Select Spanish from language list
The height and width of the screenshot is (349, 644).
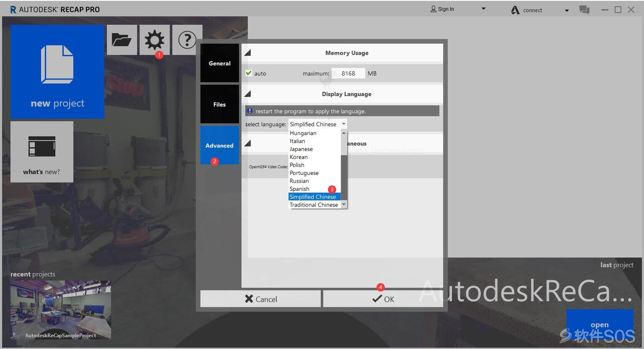click(314, 189)
